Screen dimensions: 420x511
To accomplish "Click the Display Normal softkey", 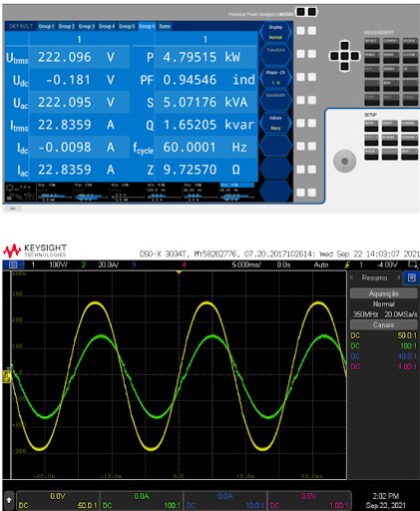I will (275, 32).
